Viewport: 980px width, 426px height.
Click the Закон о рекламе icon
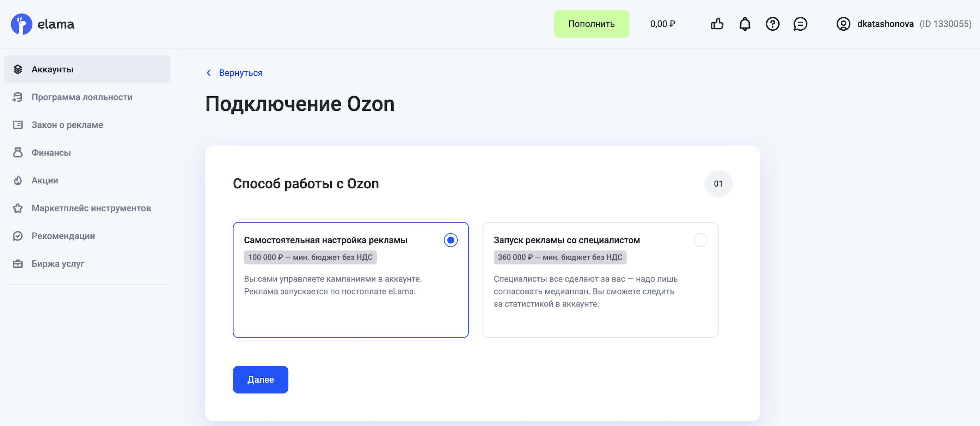coord(18,125)
